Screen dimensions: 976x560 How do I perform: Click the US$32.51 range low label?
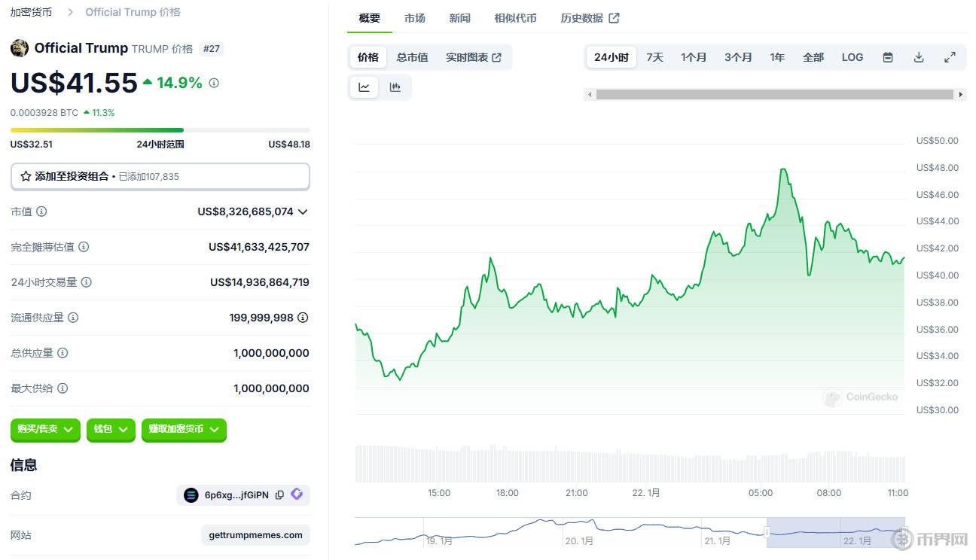click(x=32, y=145)
